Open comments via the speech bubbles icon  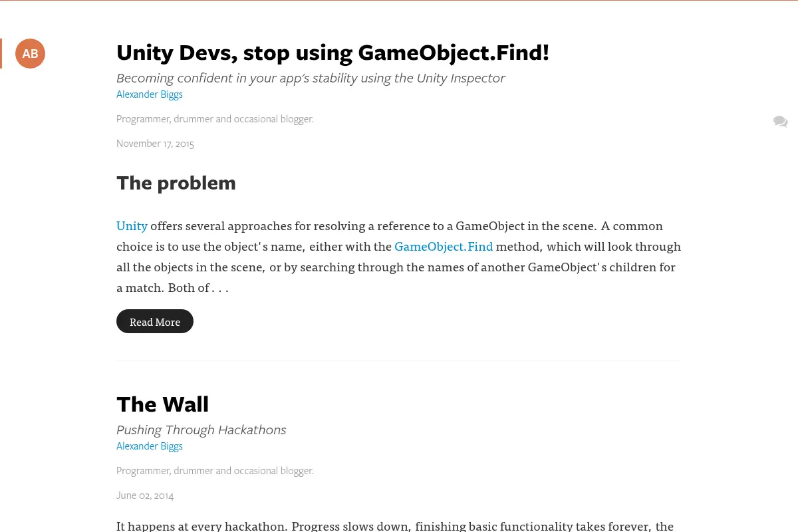click(781, 121)
